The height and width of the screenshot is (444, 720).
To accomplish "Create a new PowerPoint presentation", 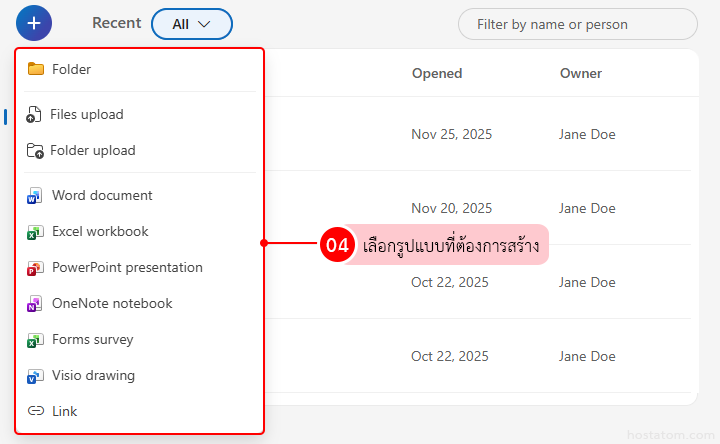I will pyautogui.click(x=140, y=268).
